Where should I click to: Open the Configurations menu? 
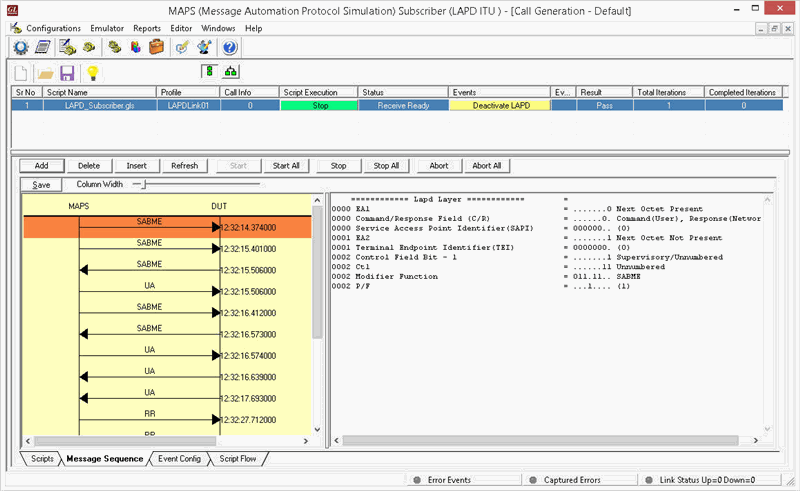(54, 28)
